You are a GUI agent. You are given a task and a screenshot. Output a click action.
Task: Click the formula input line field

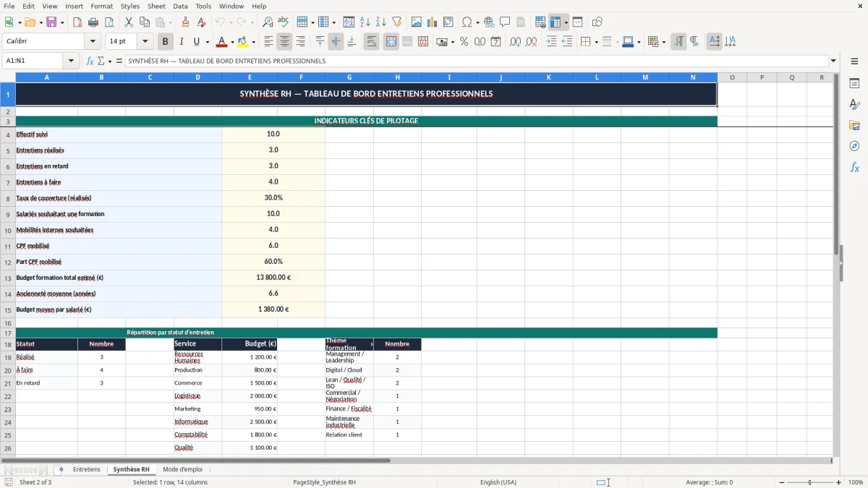(477, 61)
